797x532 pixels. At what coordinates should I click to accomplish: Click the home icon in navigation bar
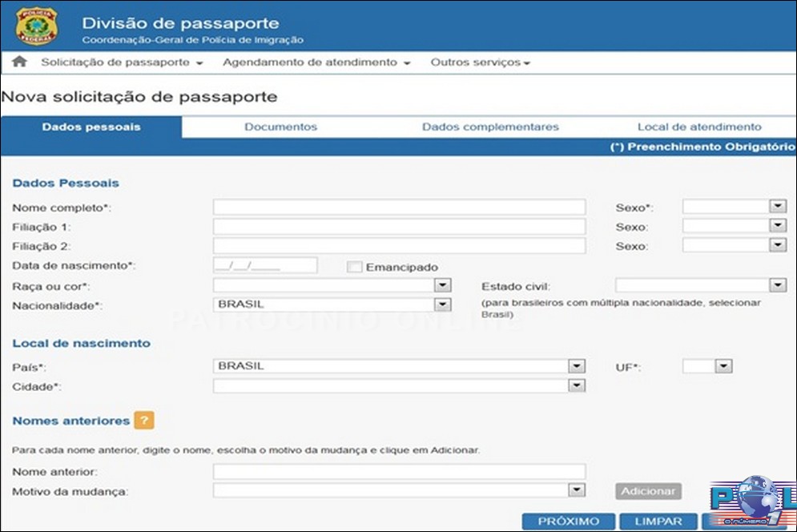20,62
